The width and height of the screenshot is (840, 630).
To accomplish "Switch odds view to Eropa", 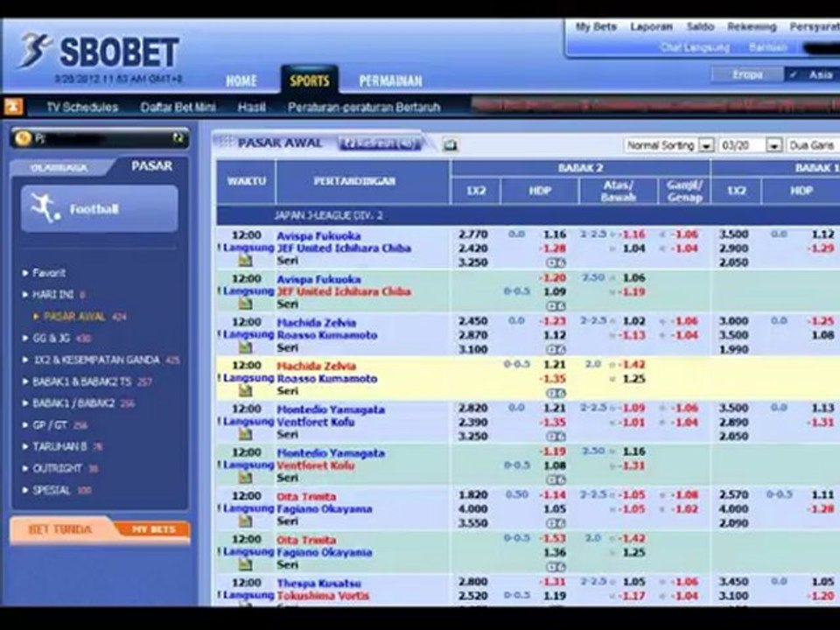I will coord(747,74).
